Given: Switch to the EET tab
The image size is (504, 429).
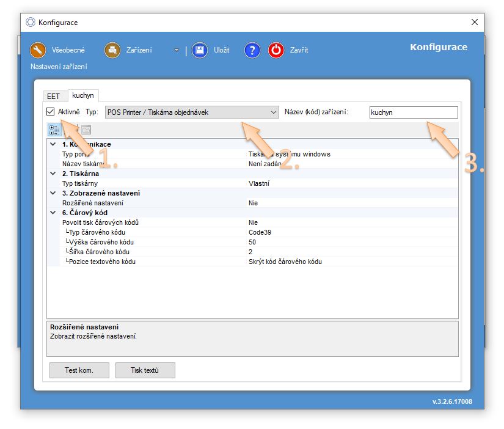Looking at the screenshot, I should point(53,96).
